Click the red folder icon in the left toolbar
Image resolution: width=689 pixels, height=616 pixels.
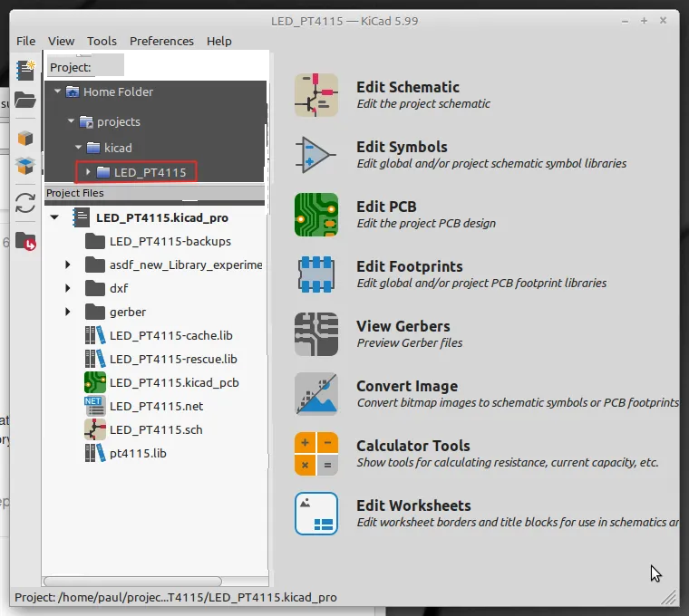point(25,241)
